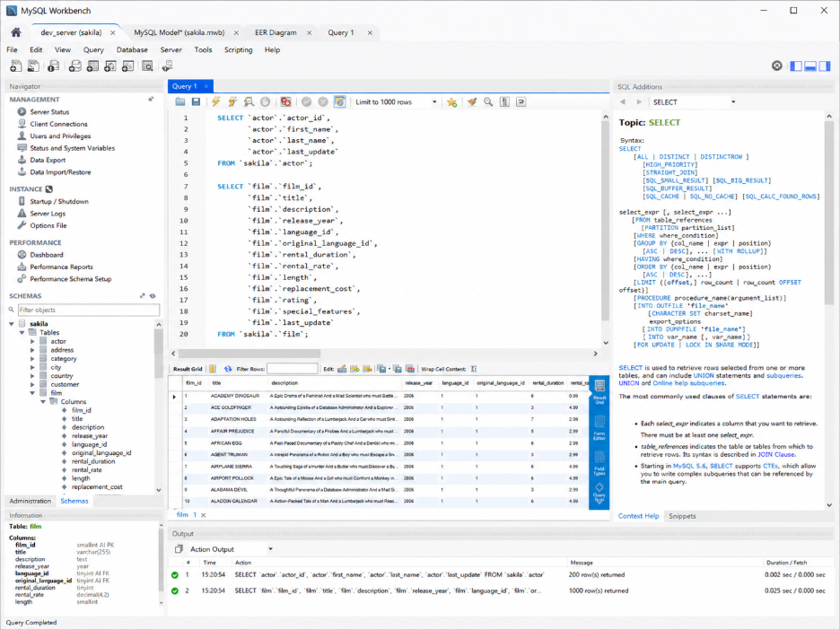Expand the customer table node

pos(32,384)
